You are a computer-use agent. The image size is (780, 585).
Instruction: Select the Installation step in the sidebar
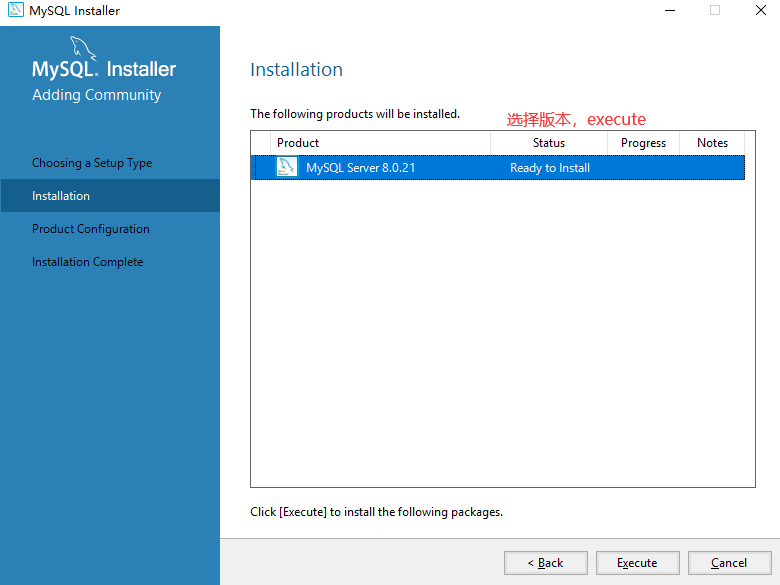[x=110, y=195]
